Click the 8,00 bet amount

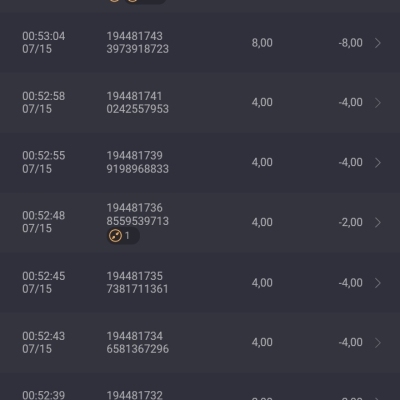click(x=262, y=43)
